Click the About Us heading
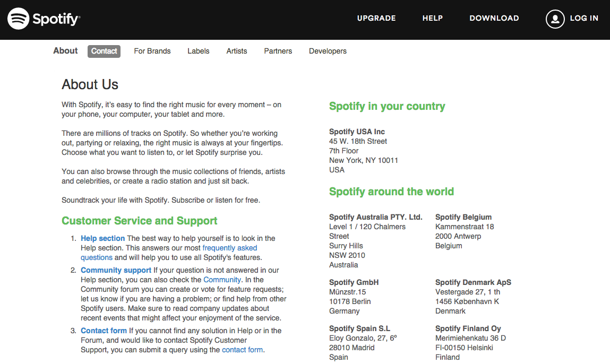The image size is (610, 364). 90,84
